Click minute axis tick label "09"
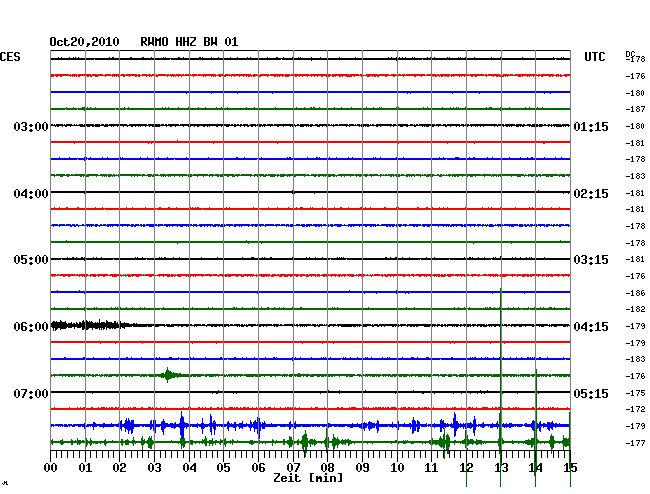The width and height of the screenshot is (650, 494). [362, 468]
